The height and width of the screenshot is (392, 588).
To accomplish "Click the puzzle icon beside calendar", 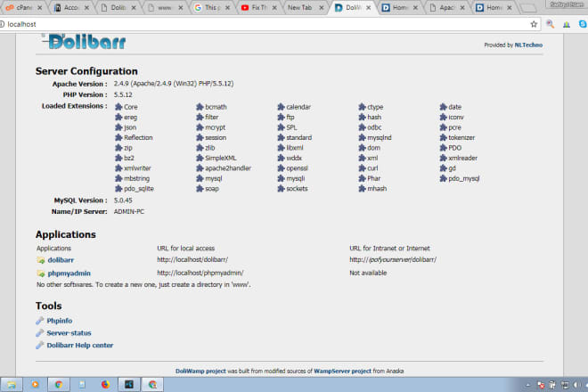I will [x=281, y=107].
